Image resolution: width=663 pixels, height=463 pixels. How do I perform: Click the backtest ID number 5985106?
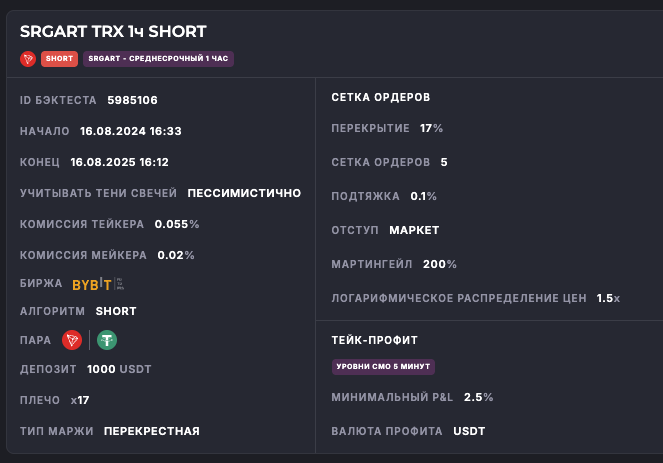132,100
